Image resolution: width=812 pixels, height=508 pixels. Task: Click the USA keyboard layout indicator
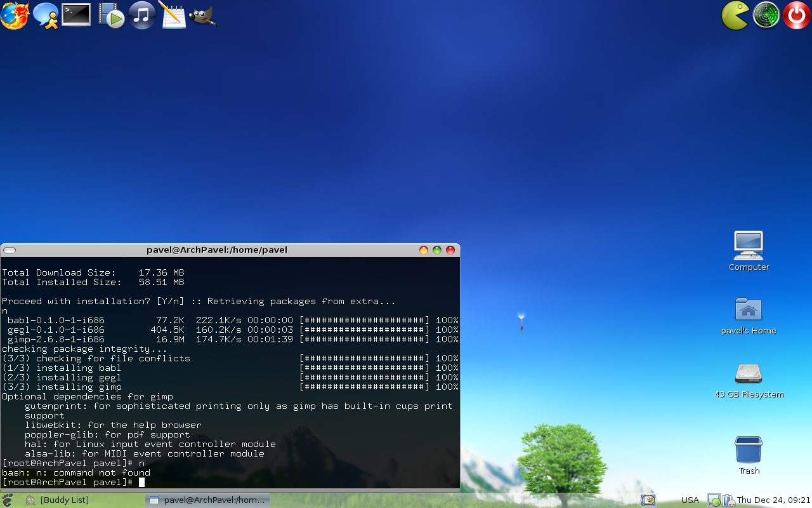[x=690, y=500]
